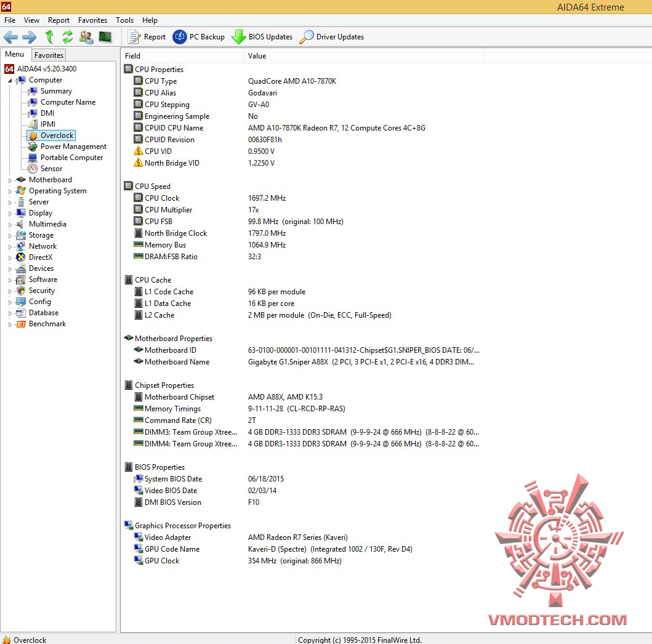Select Summary in the Computer tree
Screen dimensions: 652x644
click(56, 91)
